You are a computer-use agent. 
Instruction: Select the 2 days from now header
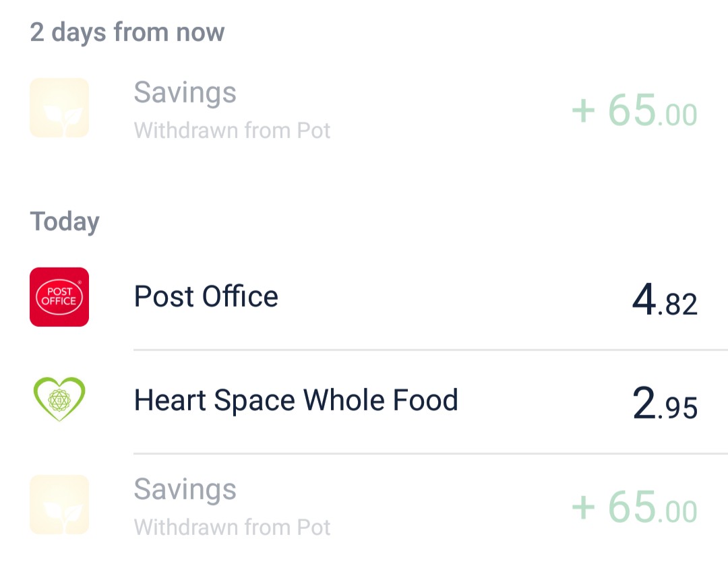pyautogui.click(x=127, y=33)
